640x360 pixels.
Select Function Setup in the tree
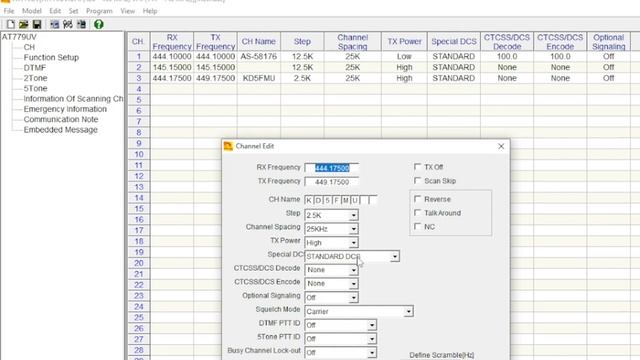(x=51, y=58)
